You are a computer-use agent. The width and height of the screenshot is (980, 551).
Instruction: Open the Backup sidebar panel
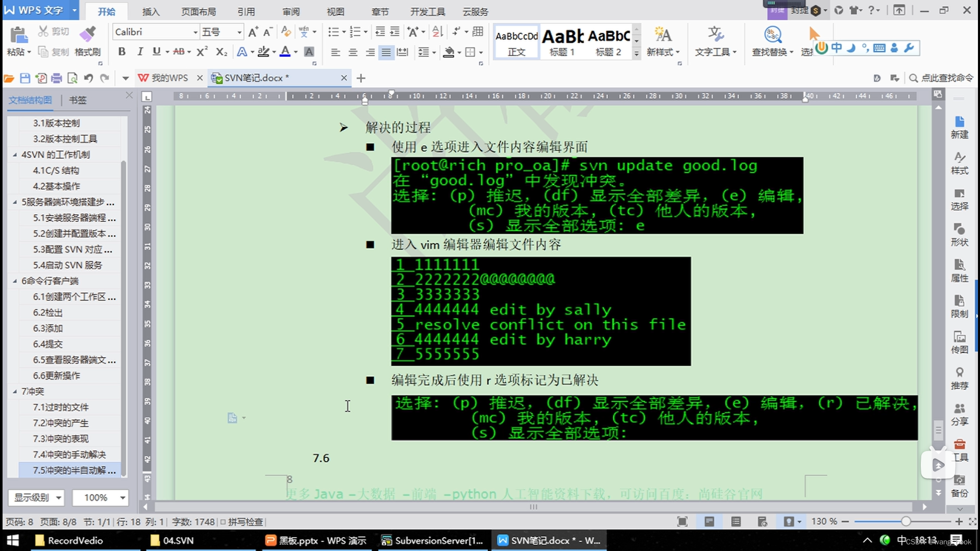point(959,486)
